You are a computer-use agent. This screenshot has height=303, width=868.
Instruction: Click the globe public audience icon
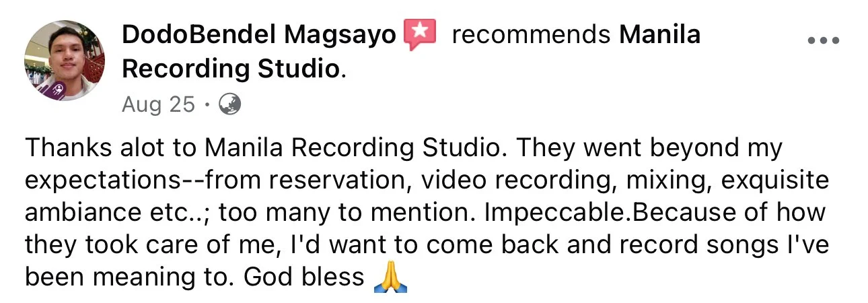click(231, 104)
